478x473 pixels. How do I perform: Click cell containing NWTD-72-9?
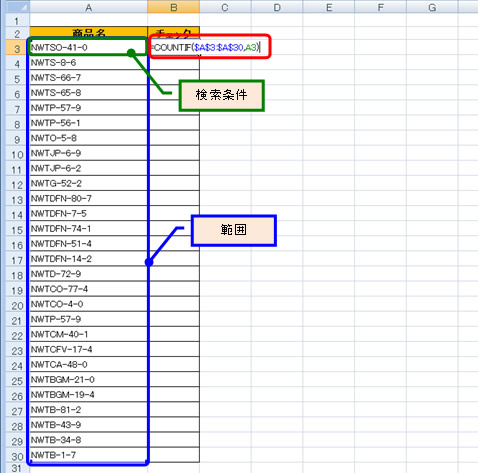click(x=88, y=274)
